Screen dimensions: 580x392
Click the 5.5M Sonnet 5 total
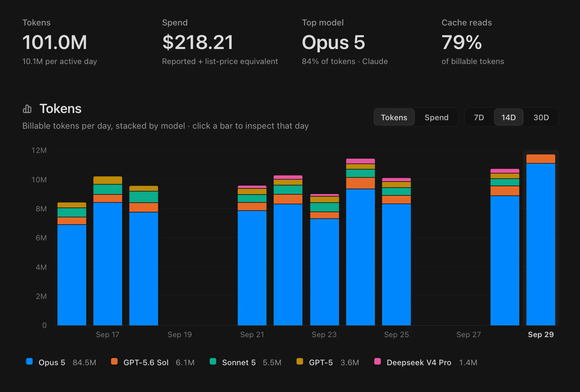(272, 363)
